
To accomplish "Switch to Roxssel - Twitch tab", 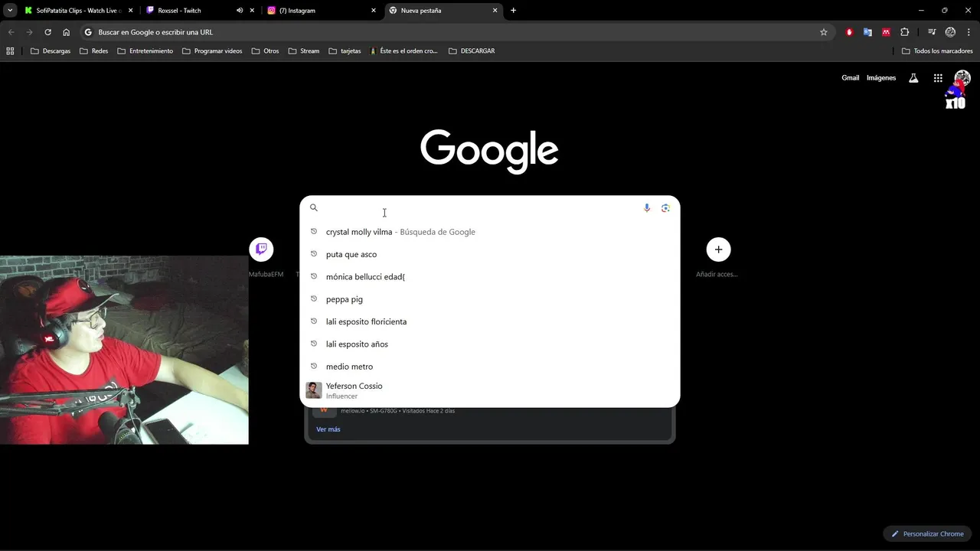I will coord(199,11).
